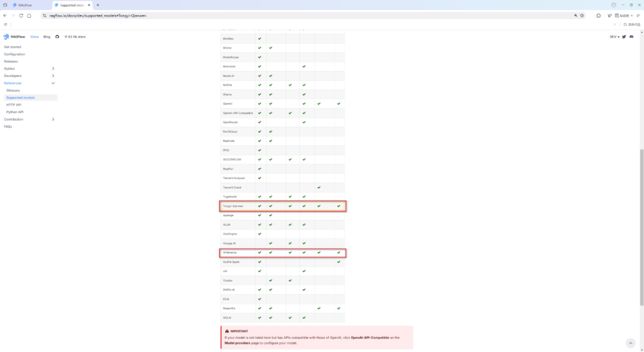Click the browser home icon
This screenshot has height=352, width=644.
(29, 15)
